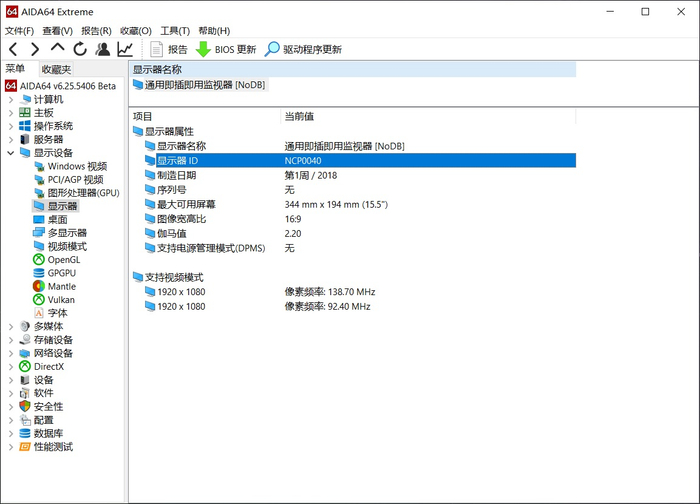Click the 驱动程序更新 button
Image resolution: width=700 pixels, height=504 pixels.
tap(304, 50)
